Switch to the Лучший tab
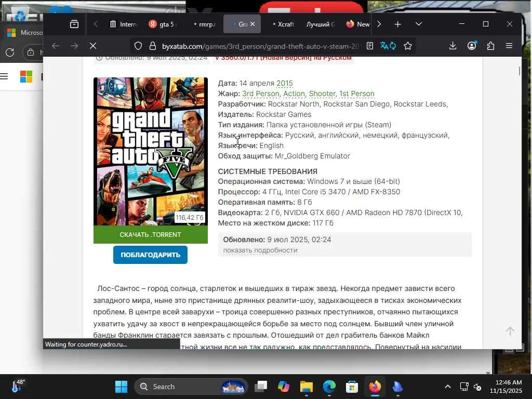This screenshot has width=532, height=399. pyautogui.click(x=320, y=24)
